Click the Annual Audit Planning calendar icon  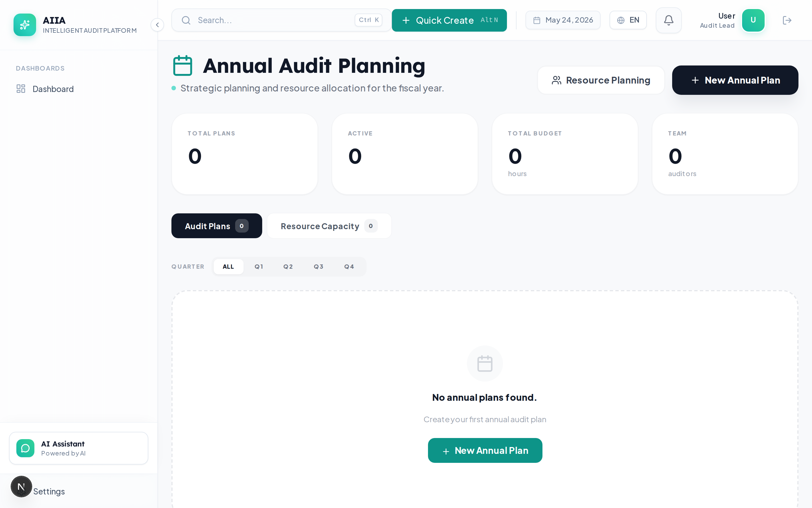coord(182,65)
